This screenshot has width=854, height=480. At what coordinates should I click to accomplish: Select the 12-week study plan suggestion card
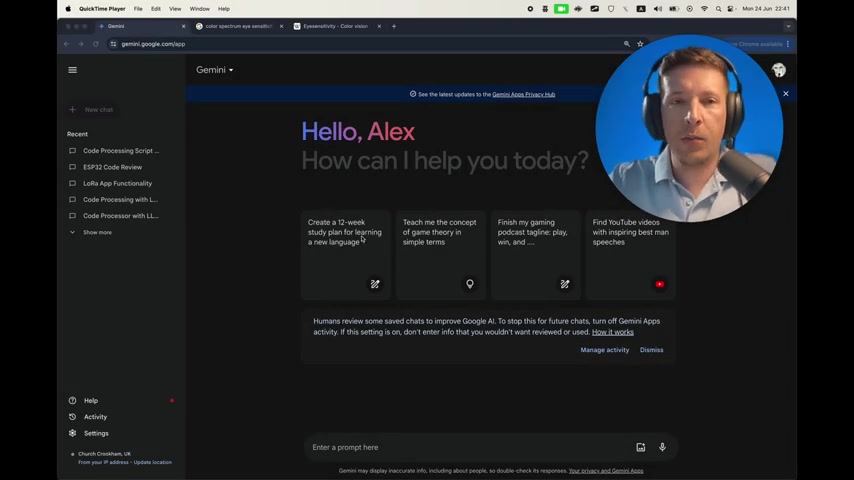click(346, 255)
